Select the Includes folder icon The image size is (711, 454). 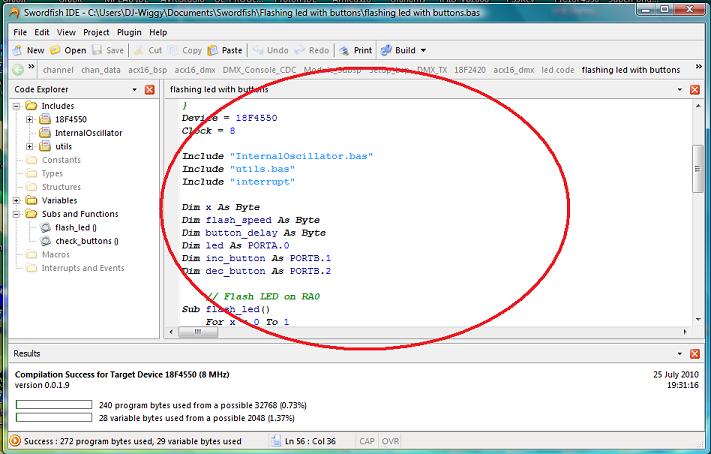point(31,106)
